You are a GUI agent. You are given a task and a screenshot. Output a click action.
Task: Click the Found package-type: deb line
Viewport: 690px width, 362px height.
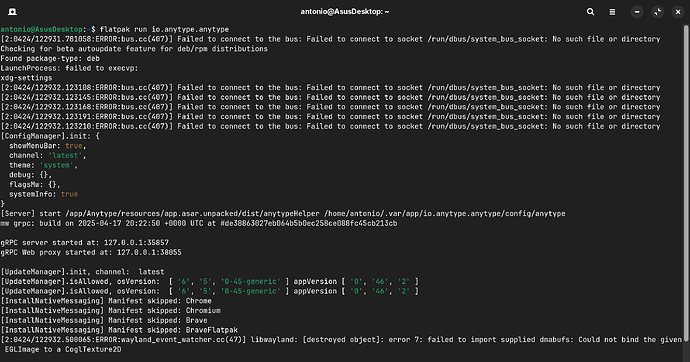pos(50,59)
